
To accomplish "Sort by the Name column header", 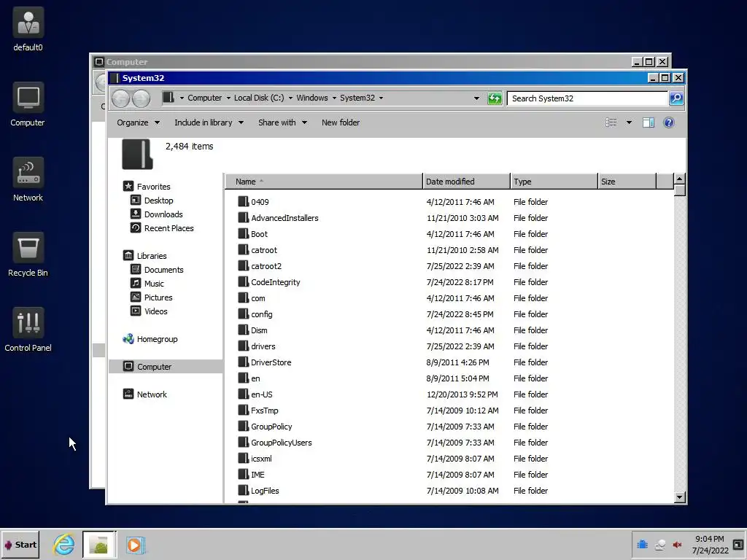I will point(323,182).
